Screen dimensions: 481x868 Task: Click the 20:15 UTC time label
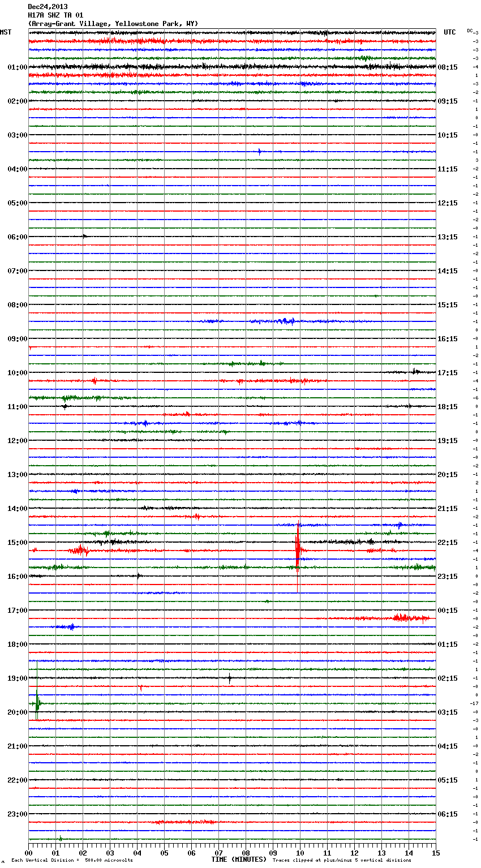click(x=448, y=475)
